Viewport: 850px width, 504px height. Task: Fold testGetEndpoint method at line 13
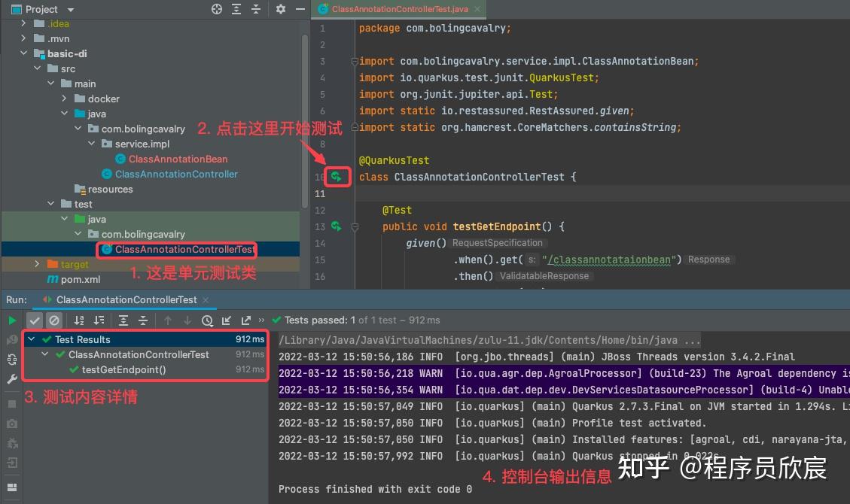[355, 227]
